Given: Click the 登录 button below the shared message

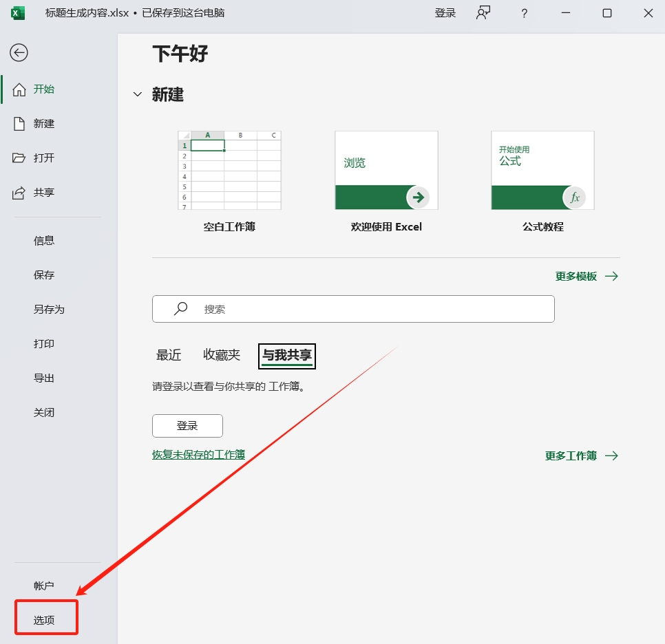Looking at the screenshot, I should point(187,426).
